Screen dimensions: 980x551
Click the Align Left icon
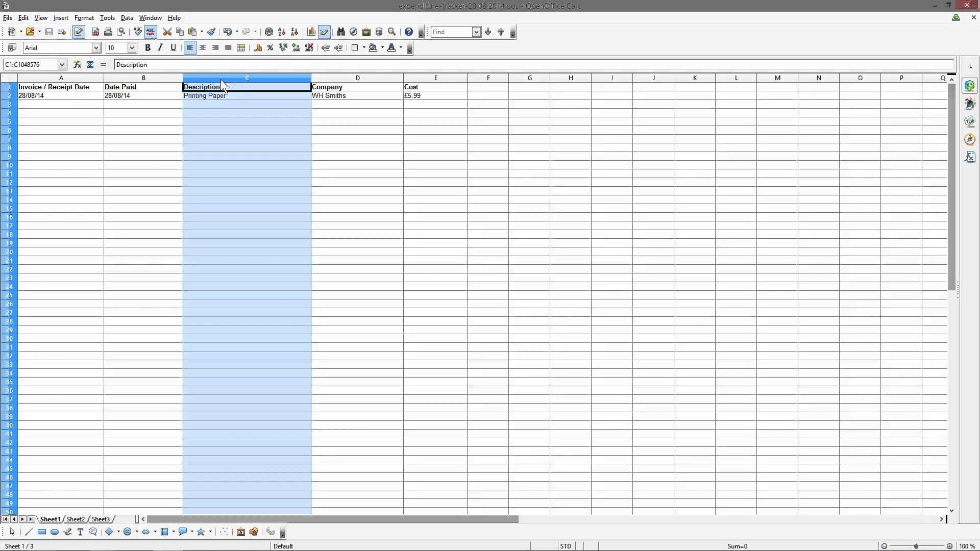coord(190,47)
